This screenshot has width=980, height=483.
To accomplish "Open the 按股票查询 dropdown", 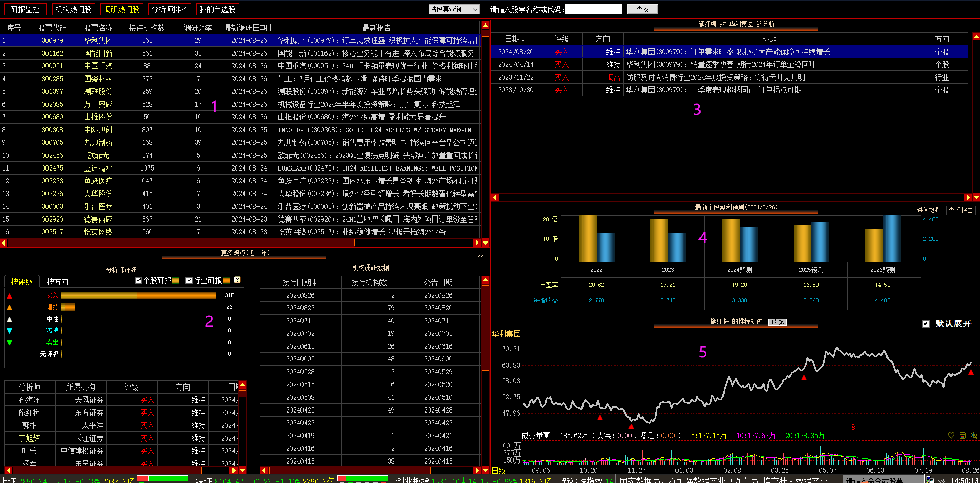I will click(454, 9).
